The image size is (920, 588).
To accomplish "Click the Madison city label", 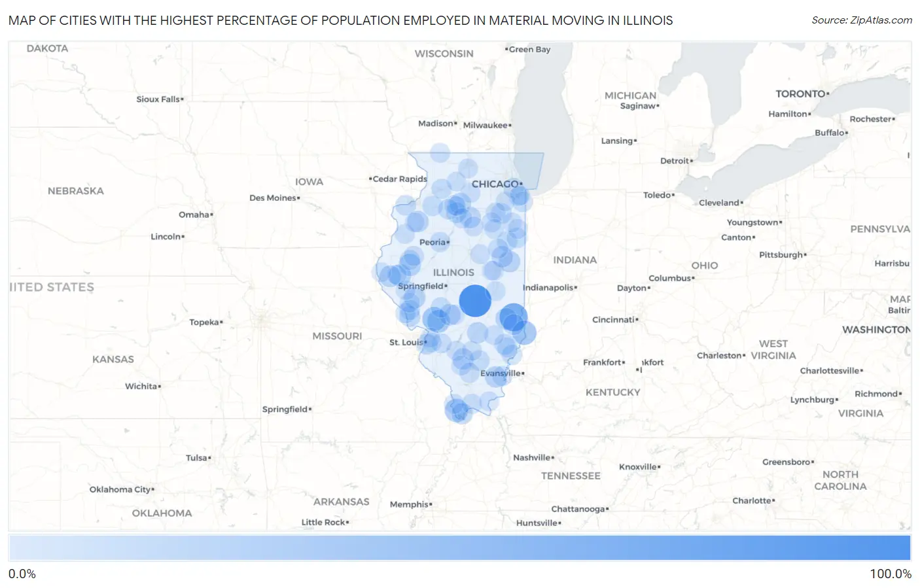I will [436, 123].
